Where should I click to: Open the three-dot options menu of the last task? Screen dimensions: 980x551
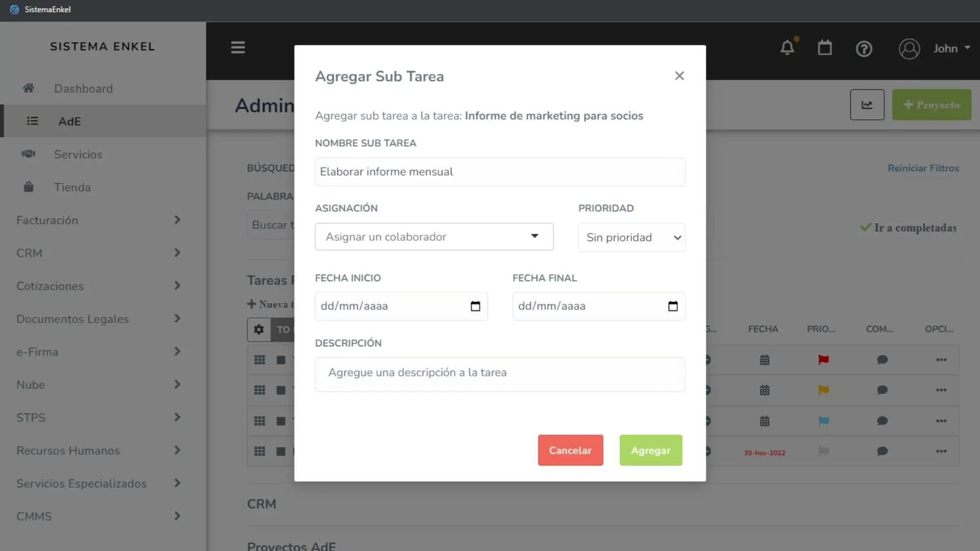coord(941,451)
